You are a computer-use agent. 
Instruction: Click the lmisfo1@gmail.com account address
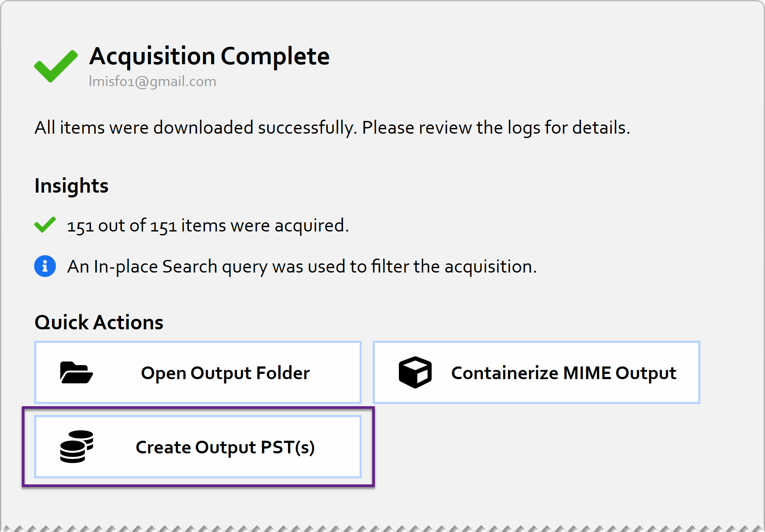pyautogui.click(x=152, y=82)
